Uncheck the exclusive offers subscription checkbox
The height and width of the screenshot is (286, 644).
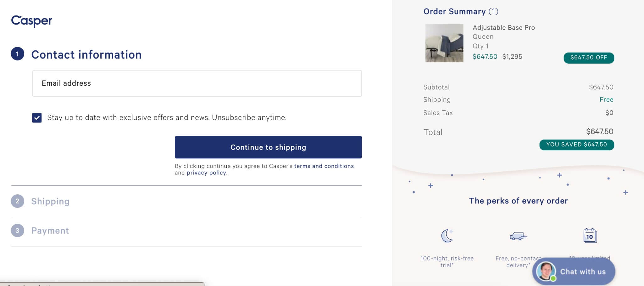coord(37,117)
